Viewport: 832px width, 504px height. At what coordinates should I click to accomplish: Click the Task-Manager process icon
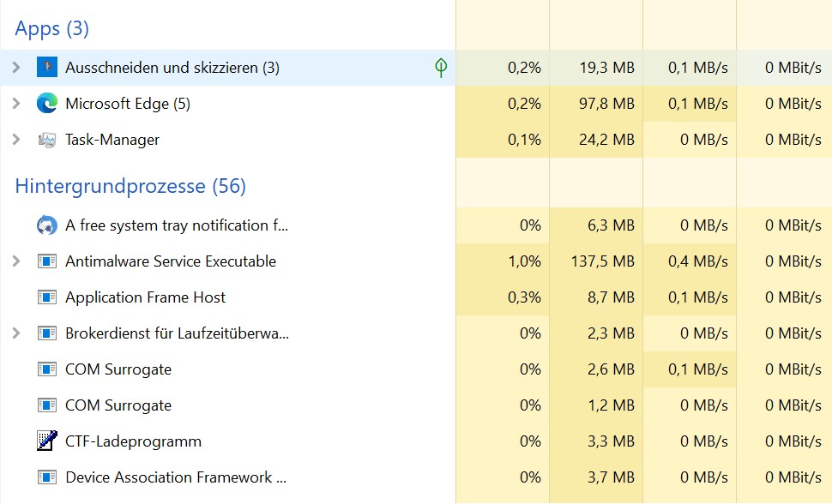coord(46,140)
